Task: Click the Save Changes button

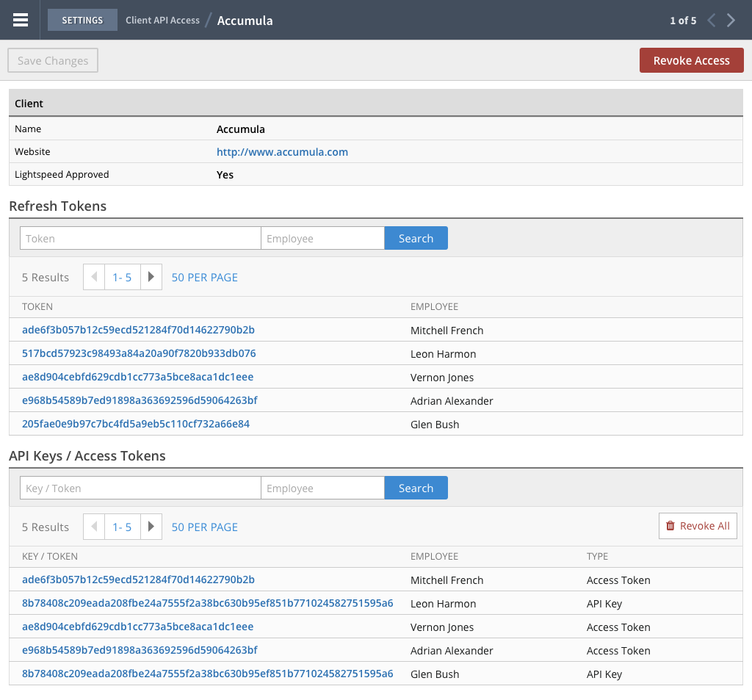Action: (52, 60)
